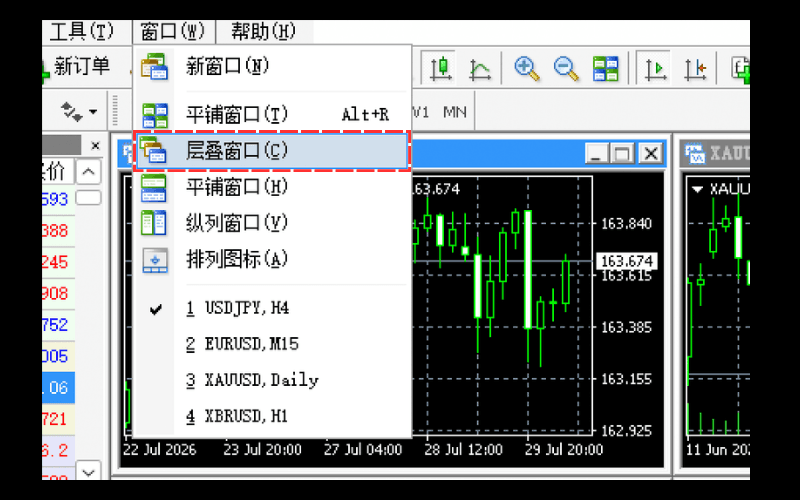Screen dimensions: 800x500
Task: Choose 层叠窗口(C) cascade windows item
Action: pyautogui.click(x=272, y=151)
